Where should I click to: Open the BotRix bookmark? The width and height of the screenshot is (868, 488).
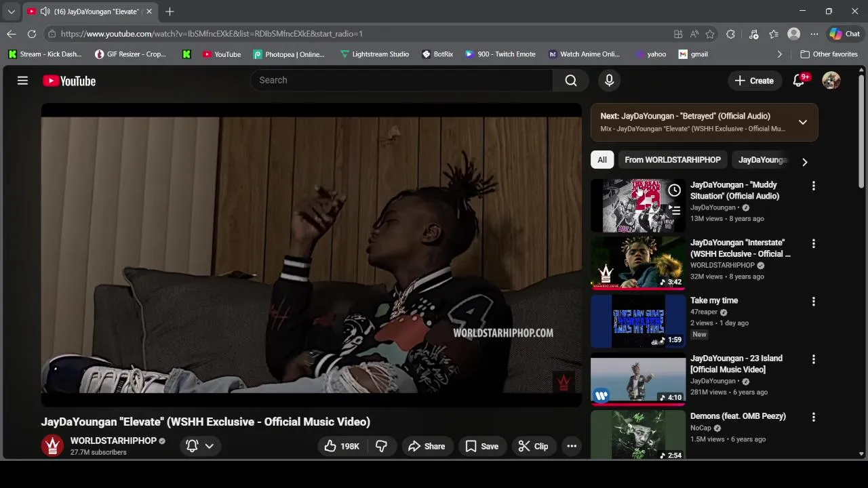(437, 54)
